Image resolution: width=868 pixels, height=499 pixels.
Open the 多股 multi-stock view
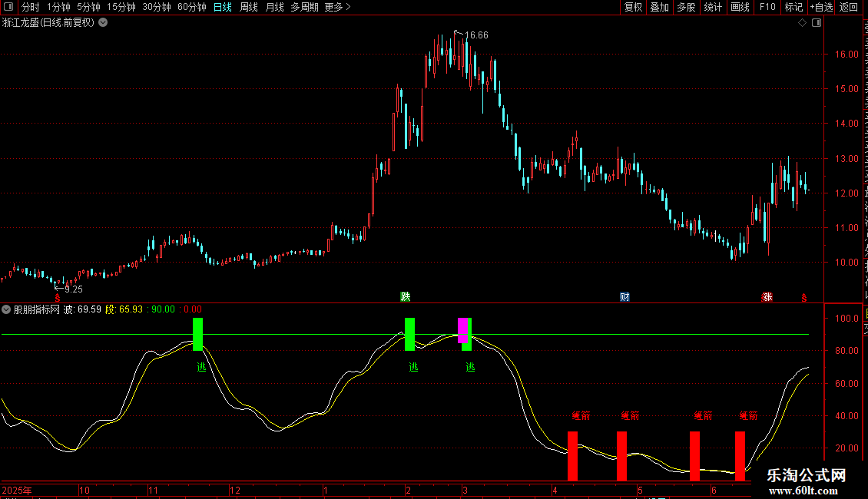click(x=687, y=7)
